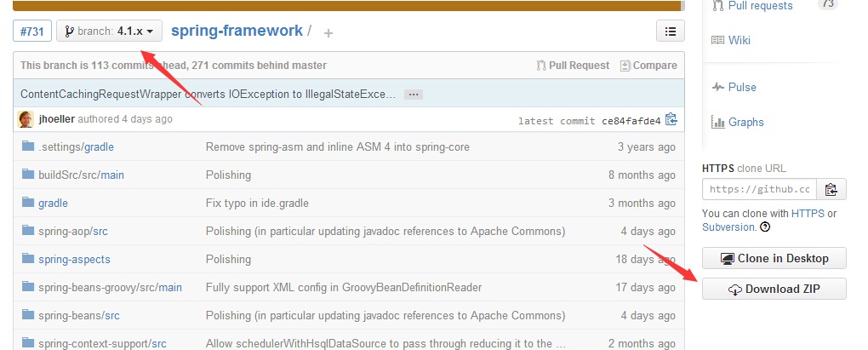Click the clone help question mark icon
868x350 pixels.
tap(765, 227)
